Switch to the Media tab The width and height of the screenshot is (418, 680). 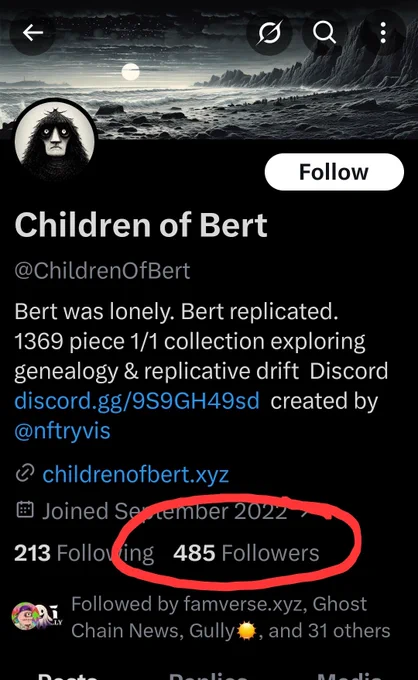[x=349, y=676]
